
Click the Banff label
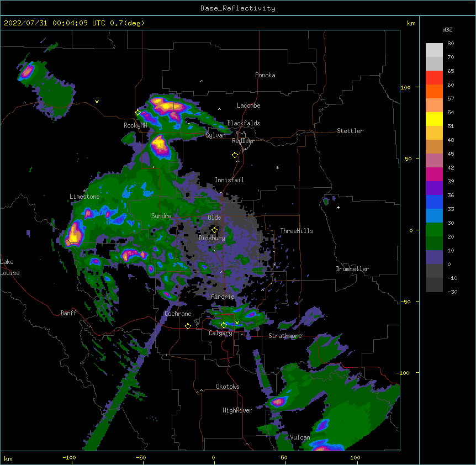(68, 313)
